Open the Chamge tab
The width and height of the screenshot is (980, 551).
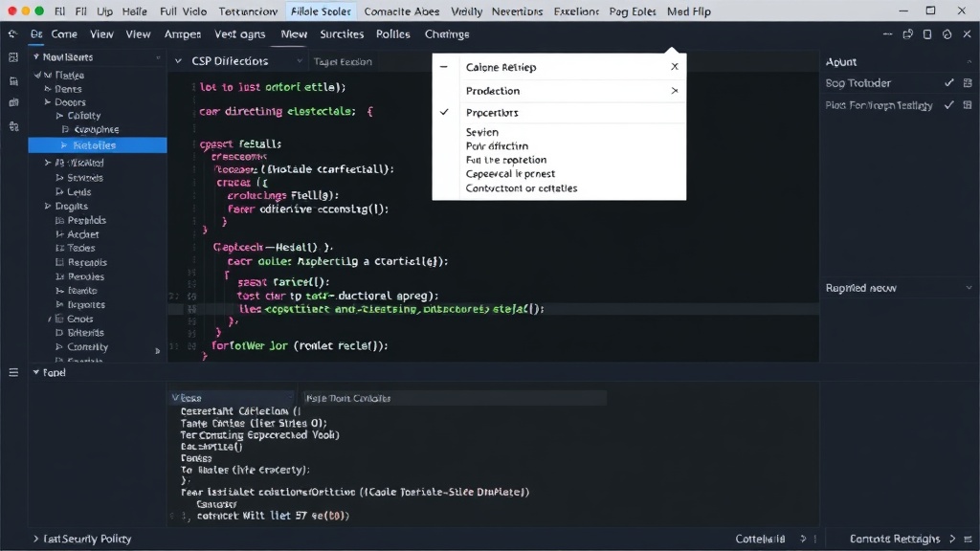[x=447, y=34]
